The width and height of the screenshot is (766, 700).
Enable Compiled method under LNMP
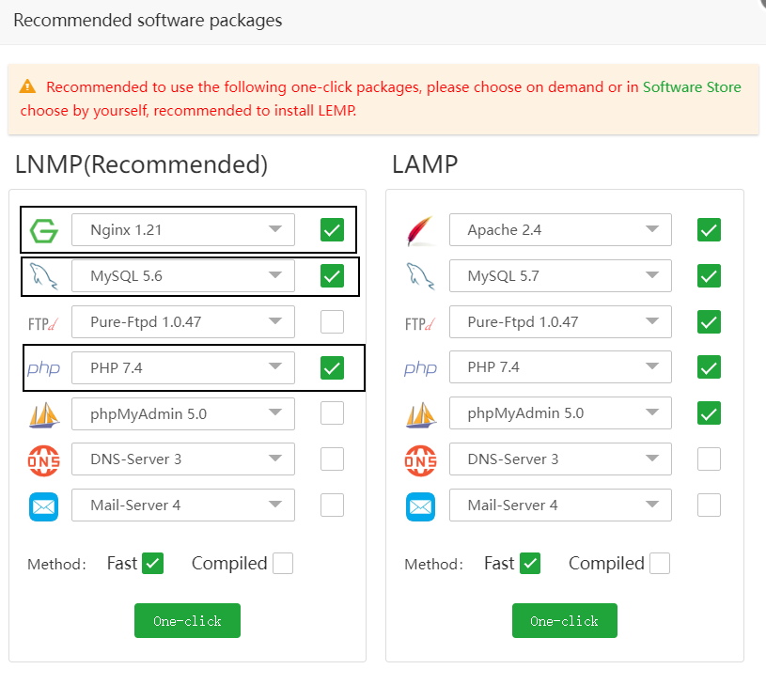tap(282, 564)
